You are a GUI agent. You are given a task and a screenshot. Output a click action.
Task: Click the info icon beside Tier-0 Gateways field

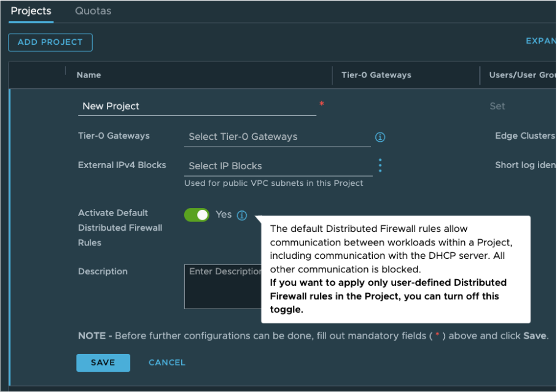point(380,137)
